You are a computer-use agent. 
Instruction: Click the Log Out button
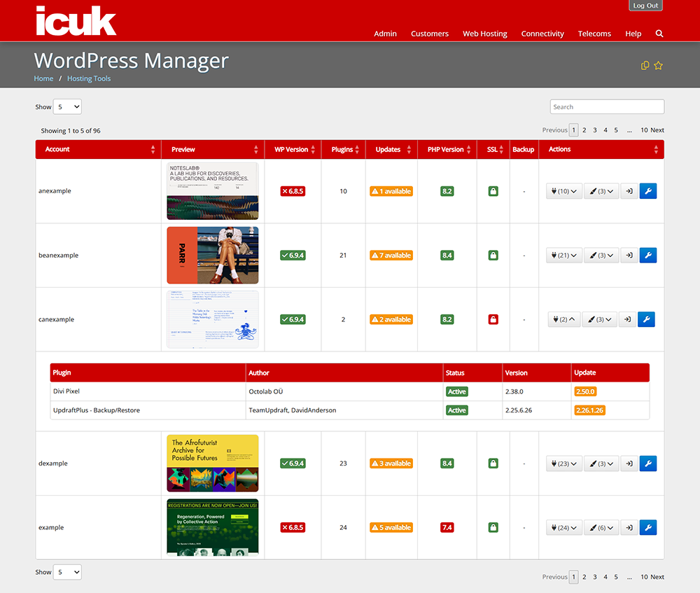[645, 6]
